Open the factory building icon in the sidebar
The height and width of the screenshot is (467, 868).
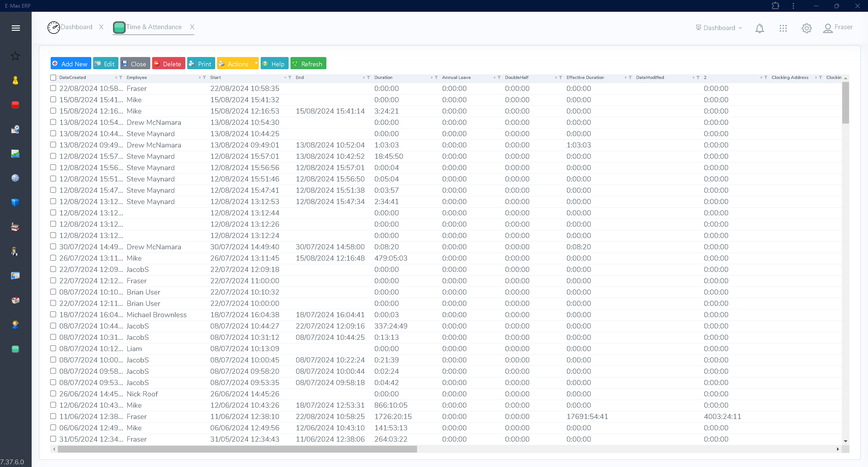click(15, 226)
